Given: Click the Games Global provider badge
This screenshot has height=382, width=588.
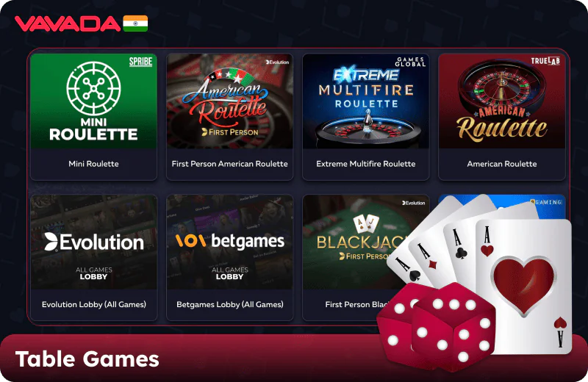Looking at the screenshot, I should click(411, 62).
